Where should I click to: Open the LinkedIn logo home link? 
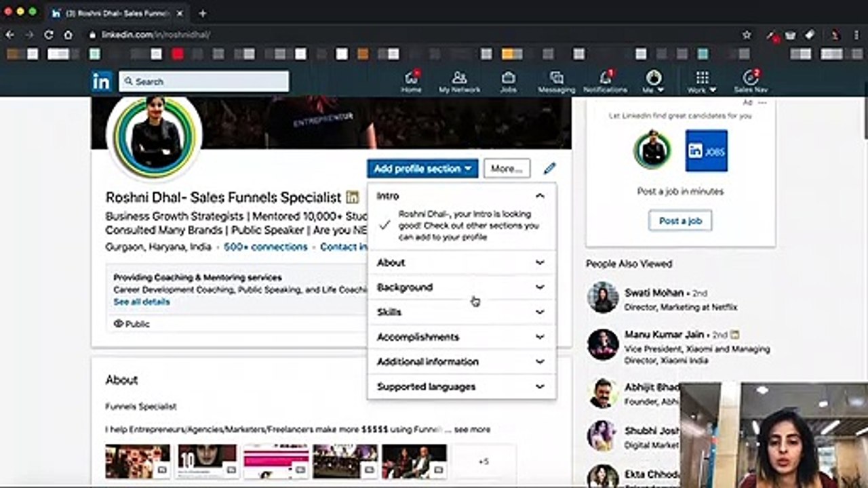point(102,82)
